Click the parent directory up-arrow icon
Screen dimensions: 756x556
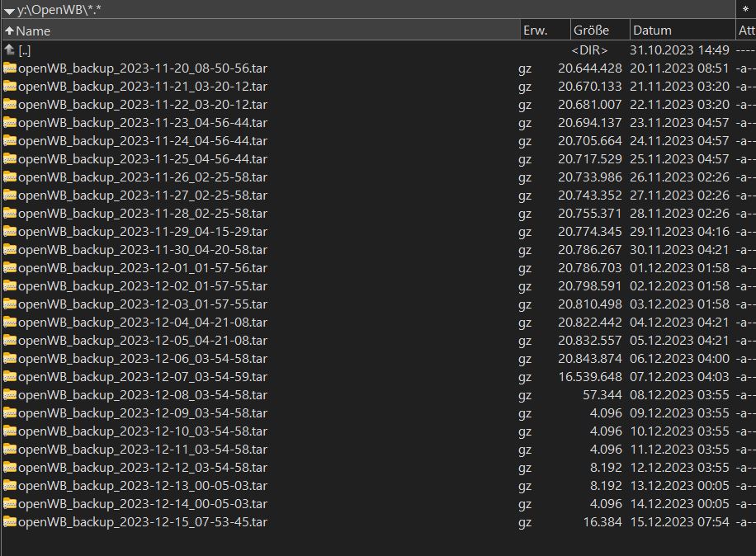point(9,49)
